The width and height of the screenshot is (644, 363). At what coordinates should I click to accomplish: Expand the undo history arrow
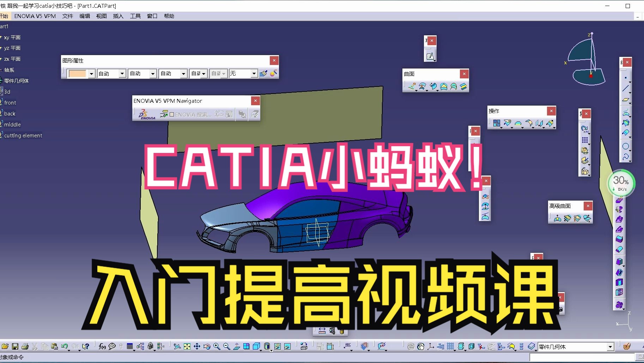coord(69,350)
